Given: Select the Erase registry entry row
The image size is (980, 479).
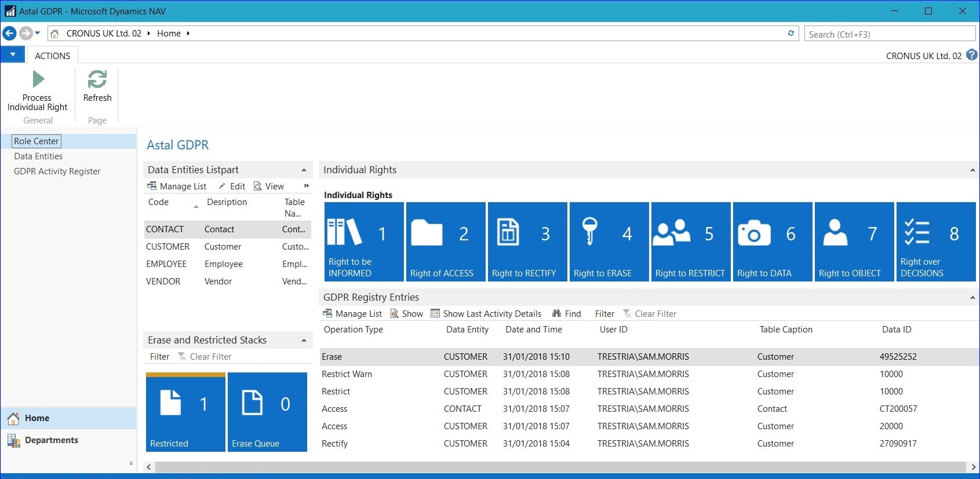Looking at the screenshot, I should pyautogui.click(x=649, y=357).
